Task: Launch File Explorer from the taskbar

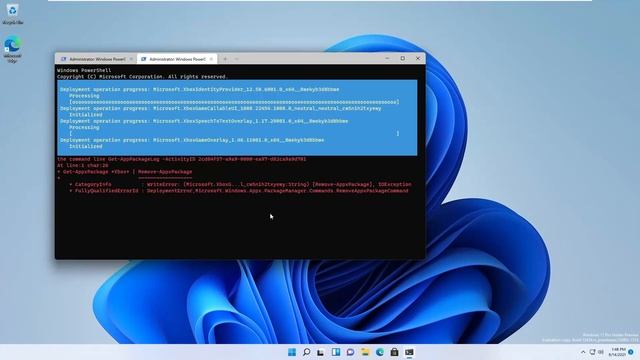Action: tap(365, 352)
